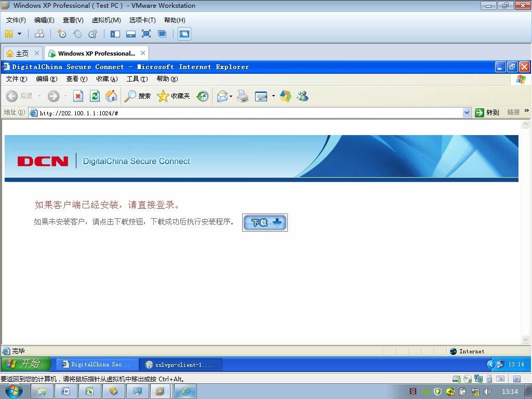Click VMware send Ctrl+Alt+Del icon
This screenshot has width=532, height=399.
(x=39, y=34)
